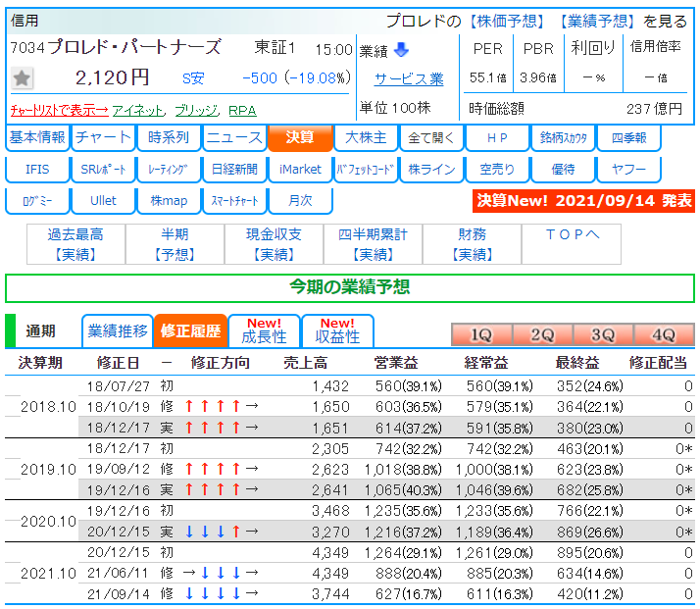Open the レーティング tab
This screenshot has width=700, height=609.
pos(169,170)
